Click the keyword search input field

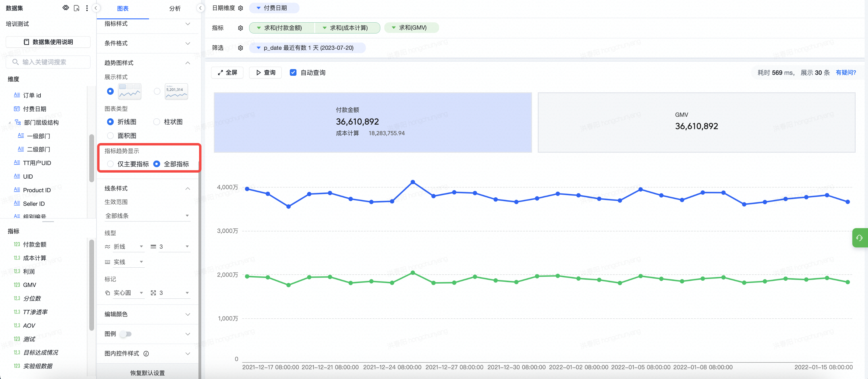(48, 62)
